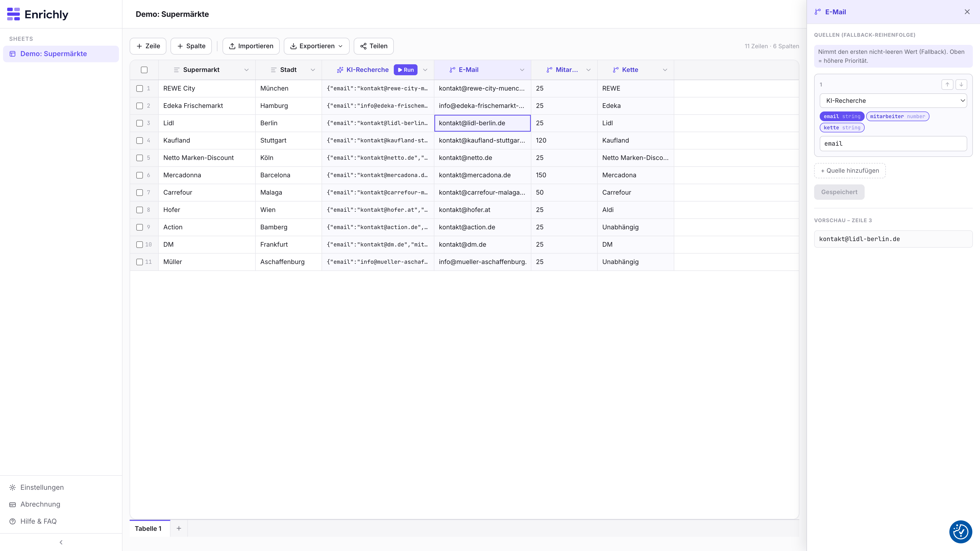Viewport: 980px width, 551px height.
Task: Select the Netto Marken-Discount row checkbox
Action: pos(140,158)
